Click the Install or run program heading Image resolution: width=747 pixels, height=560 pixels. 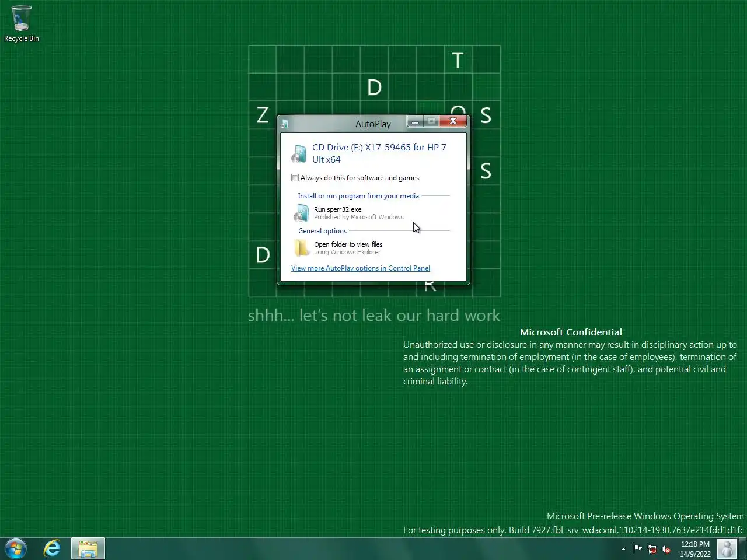tap(358, 196)
